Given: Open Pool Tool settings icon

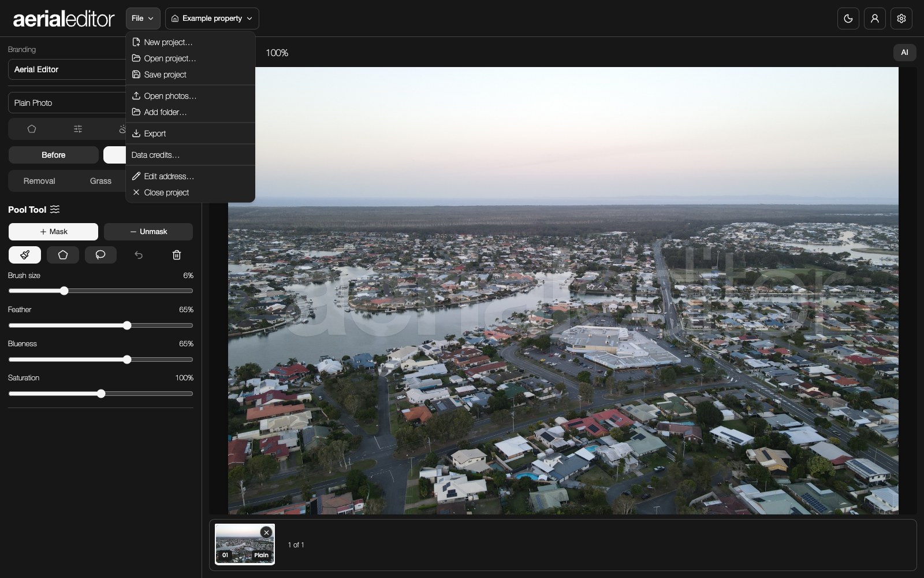Looking at the screenshot, I should [55, 209].
